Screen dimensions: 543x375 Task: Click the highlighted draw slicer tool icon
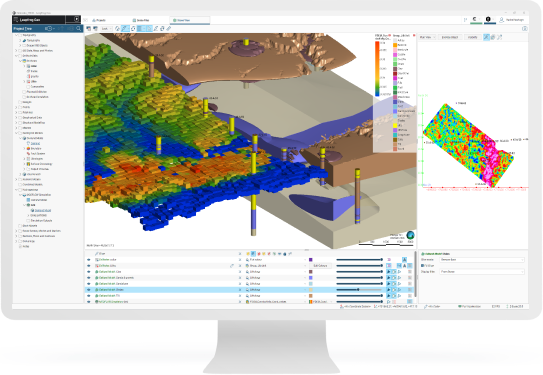125,29
